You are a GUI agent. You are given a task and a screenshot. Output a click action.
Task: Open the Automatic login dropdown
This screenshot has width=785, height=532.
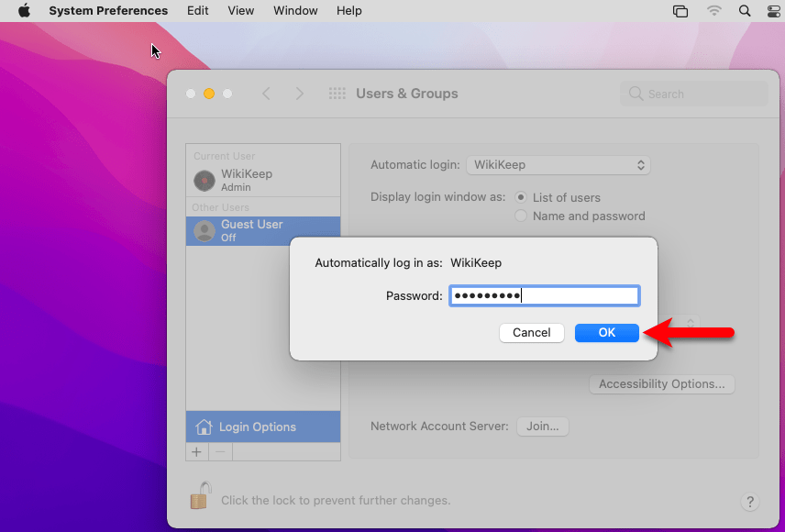tap(558, 165)
